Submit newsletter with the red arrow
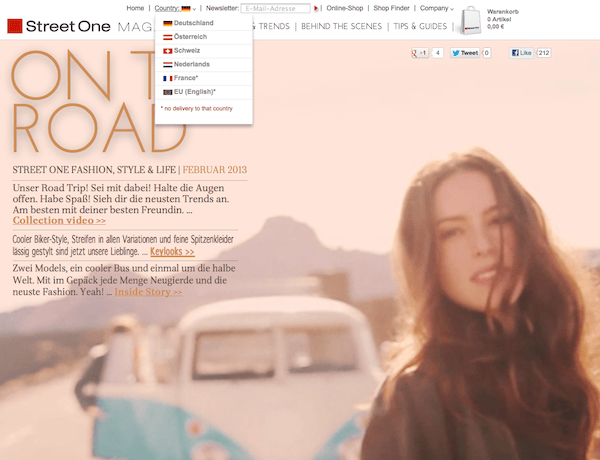Viewport: 600px width, 460px height. 316,8
